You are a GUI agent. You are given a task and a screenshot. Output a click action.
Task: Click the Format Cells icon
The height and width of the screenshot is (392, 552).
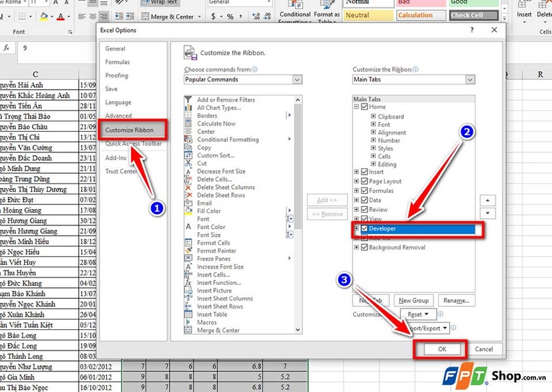(x=188, y=243)
